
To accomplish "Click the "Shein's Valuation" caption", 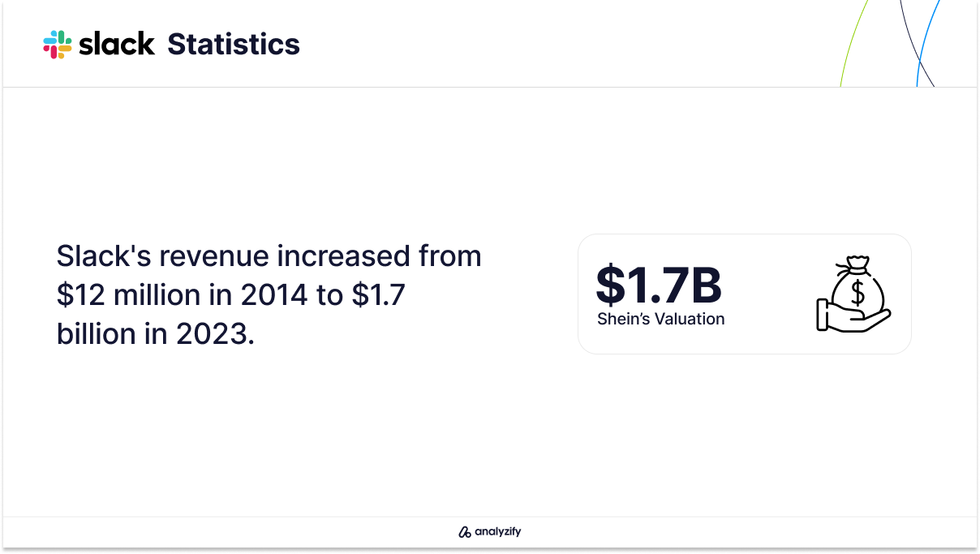I will pos(661,319).
